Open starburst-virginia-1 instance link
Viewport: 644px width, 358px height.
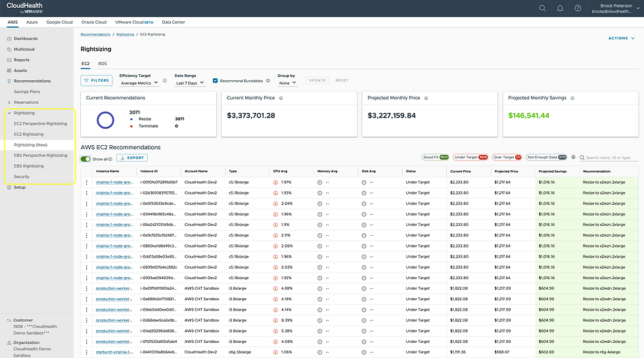tap(114, 352)
